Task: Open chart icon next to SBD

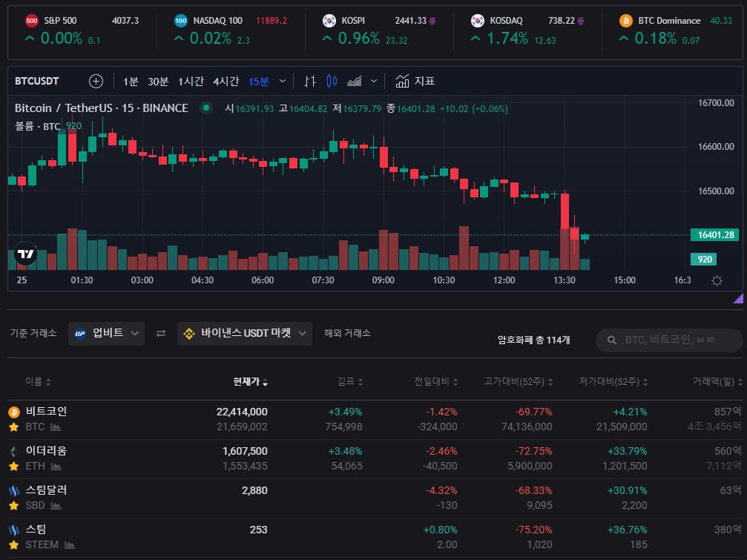Action: (56, 506)
